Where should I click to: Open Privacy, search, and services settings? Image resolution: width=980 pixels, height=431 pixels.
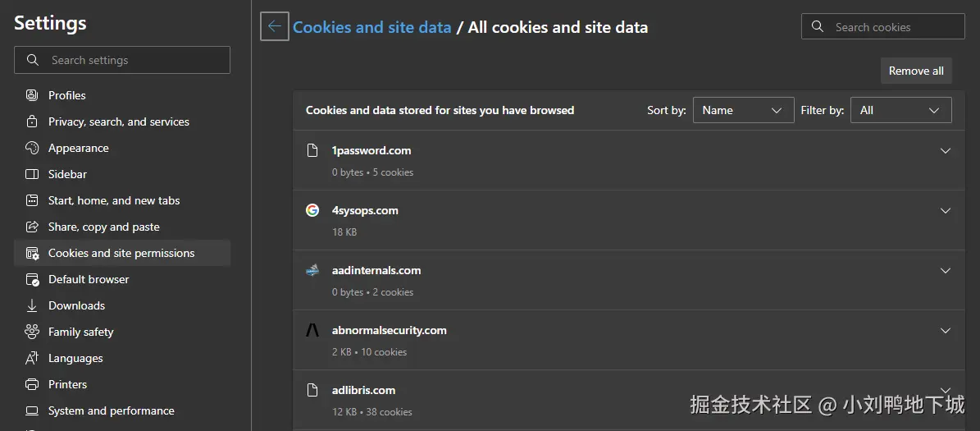(119, 122)
